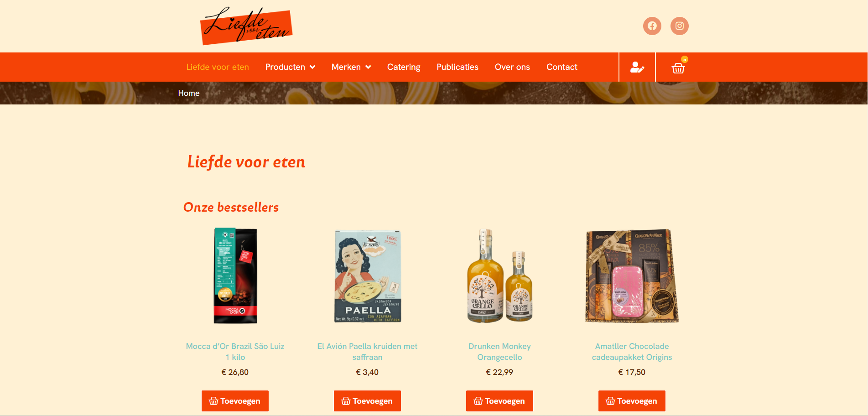Viewport: 868px width, 416px height.
Task: Select the Liefde voor eten nav link
Action: coord(218,67)
